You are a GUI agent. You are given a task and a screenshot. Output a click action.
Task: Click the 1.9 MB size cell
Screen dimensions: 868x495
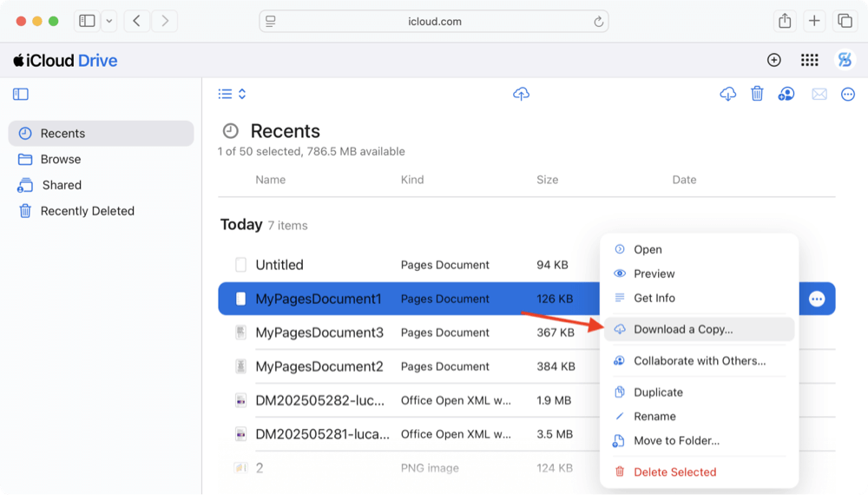coord(554,400)
